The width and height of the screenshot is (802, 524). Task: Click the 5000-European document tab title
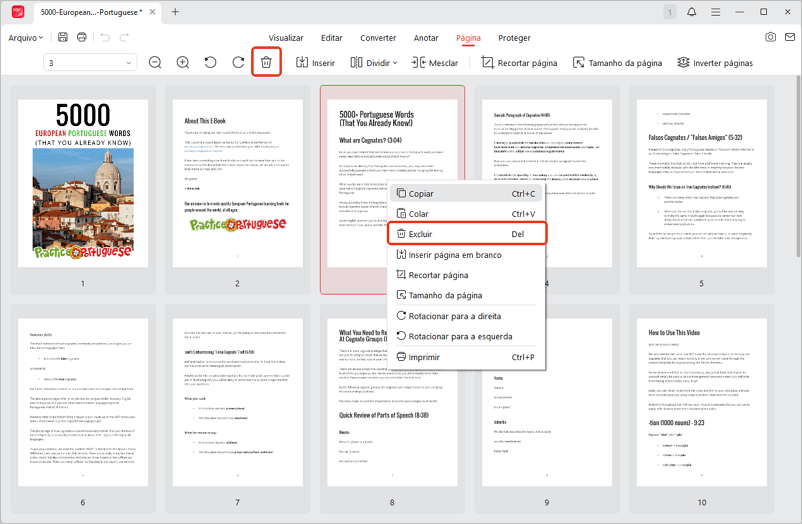click(91, 12)
